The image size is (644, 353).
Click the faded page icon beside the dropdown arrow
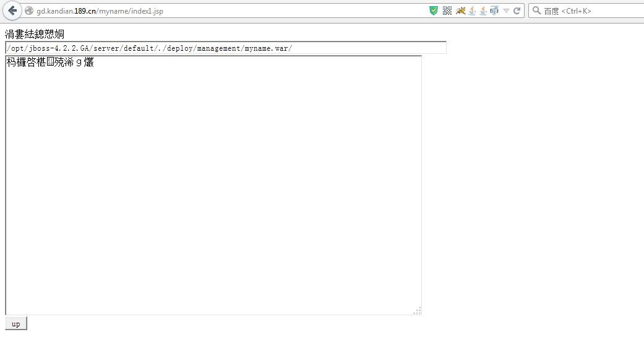[x=494, y=11]
